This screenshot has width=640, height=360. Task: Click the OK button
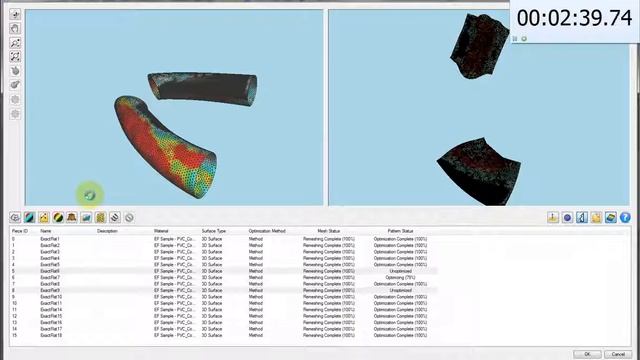tap(587, 354)
